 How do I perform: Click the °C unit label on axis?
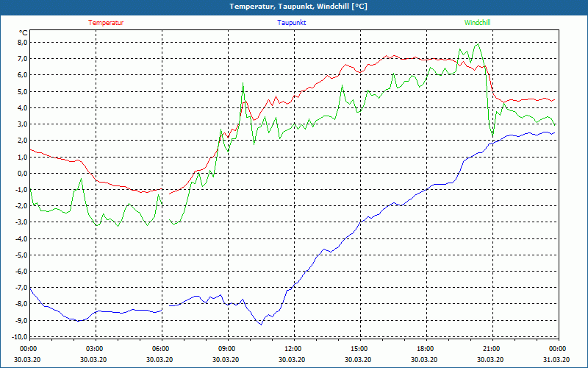pyautogui.click(x=24, y=32)
